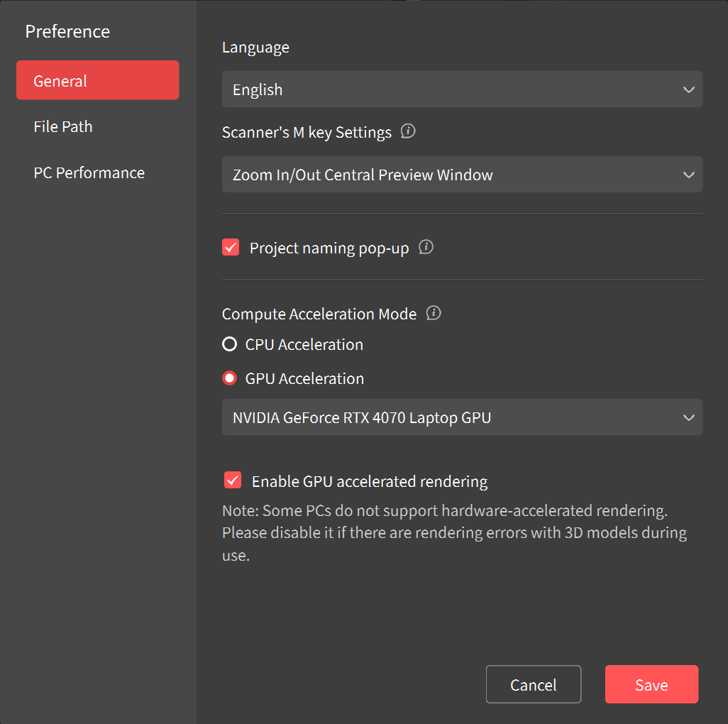Click the Cancel button

click(x=533, y=684)
